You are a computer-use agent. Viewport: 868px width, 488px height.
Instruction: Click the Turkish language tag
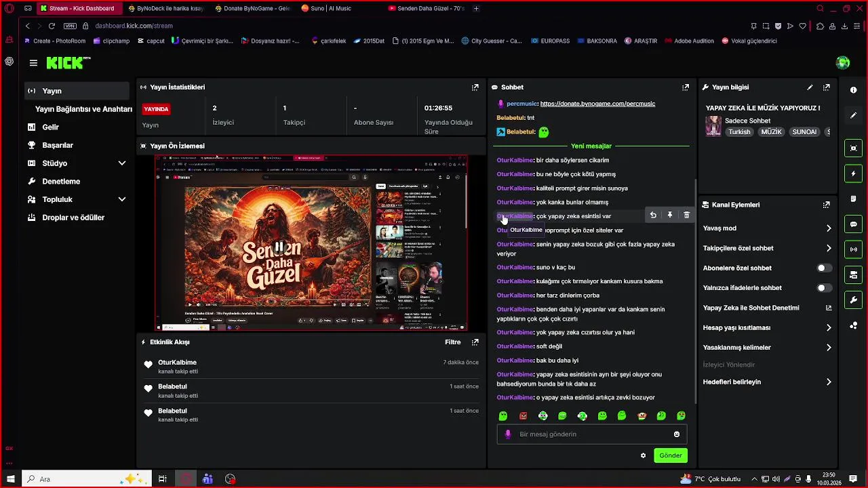(739, 132)
